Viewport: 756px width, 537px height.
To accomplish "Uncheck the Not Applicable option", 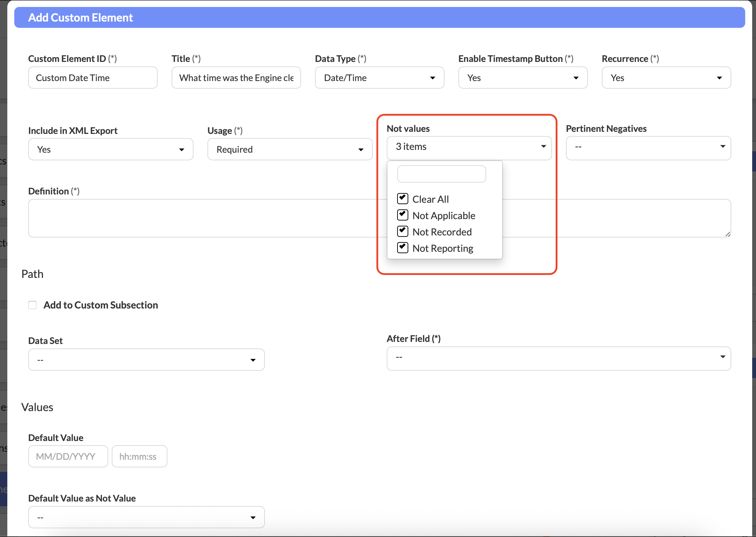I will pos(403,215).
